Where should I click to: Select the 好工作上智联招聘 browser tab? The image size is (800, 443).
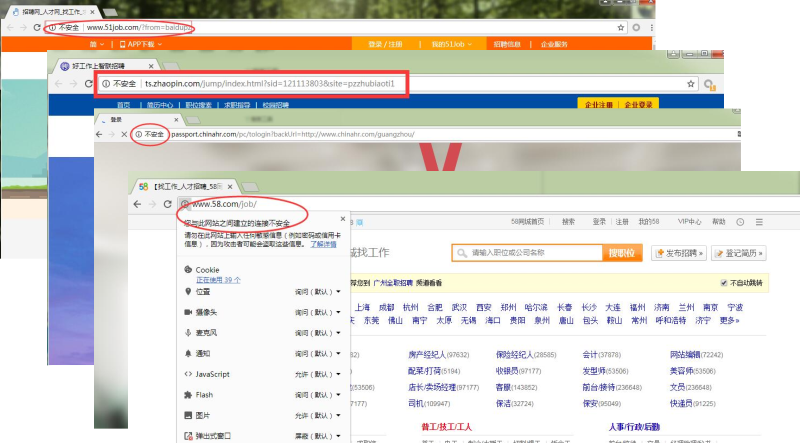106,66
